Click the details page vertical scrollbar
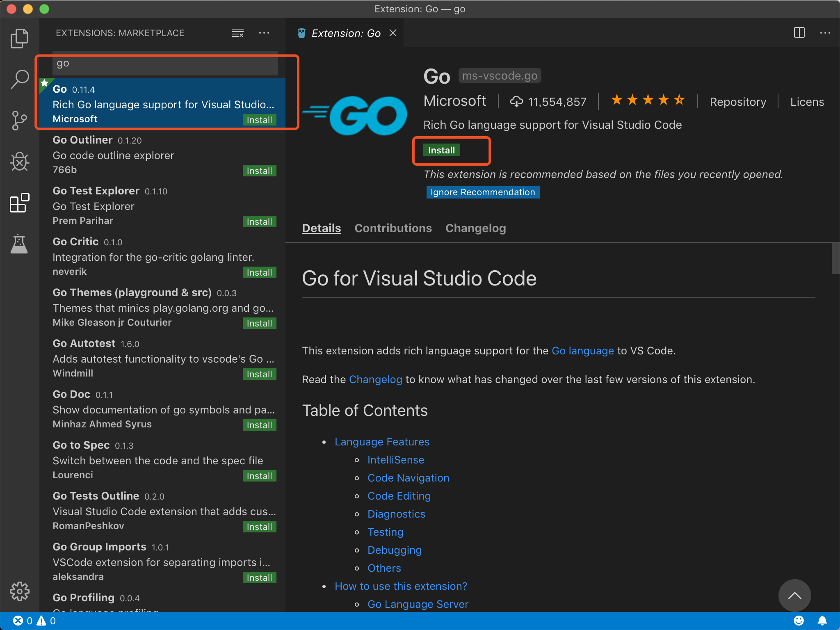 tap(835, 258)
